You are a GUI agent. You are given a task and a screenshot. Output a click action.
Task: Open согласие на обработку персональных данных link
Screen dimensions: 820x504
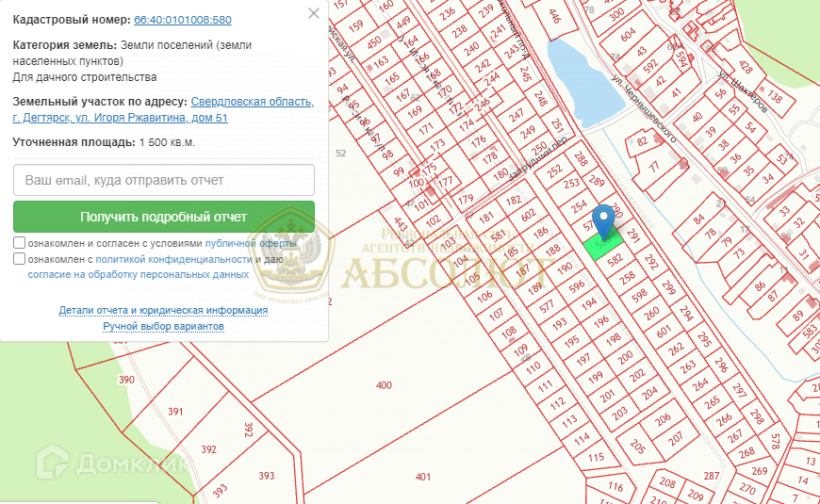point(138,274)
